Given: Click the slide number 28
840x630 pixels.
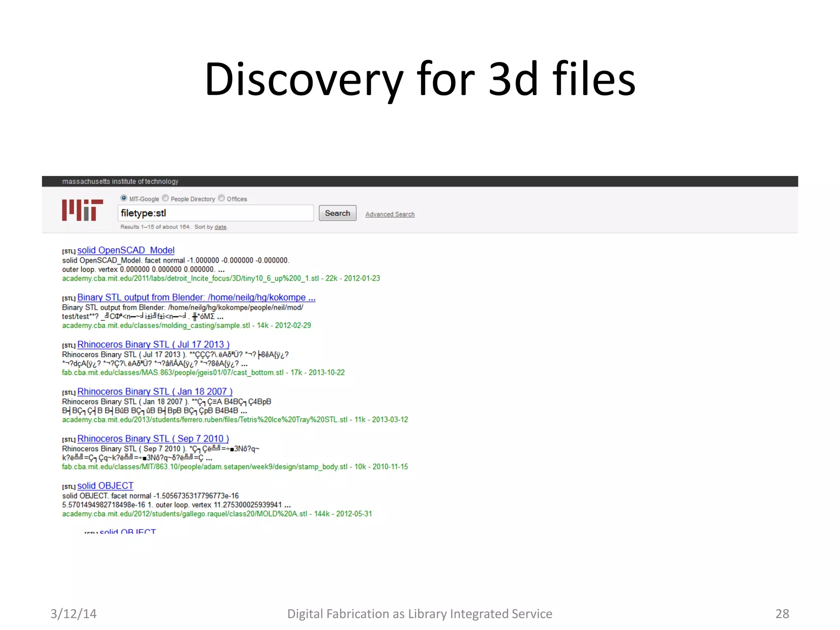Looking at the screenshot, I should (x=782, y=614).
